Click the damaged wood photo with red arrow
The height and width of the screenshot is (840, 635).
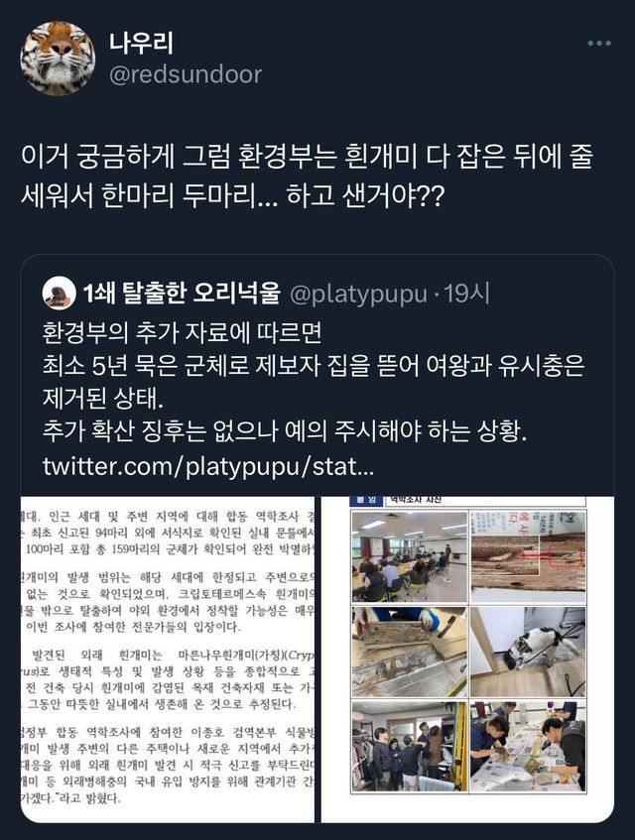coord(528,557)
